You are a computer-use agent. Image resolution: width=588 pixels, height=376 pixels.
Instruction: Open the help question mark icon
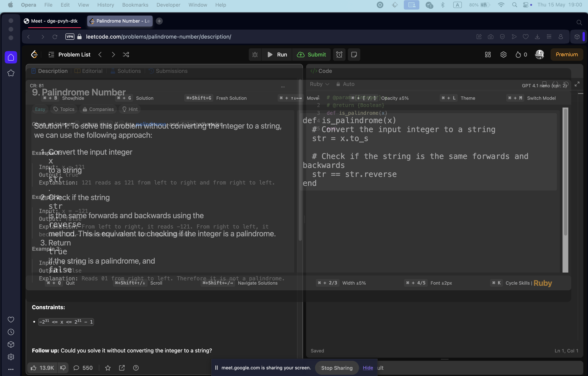pos(136,368)
